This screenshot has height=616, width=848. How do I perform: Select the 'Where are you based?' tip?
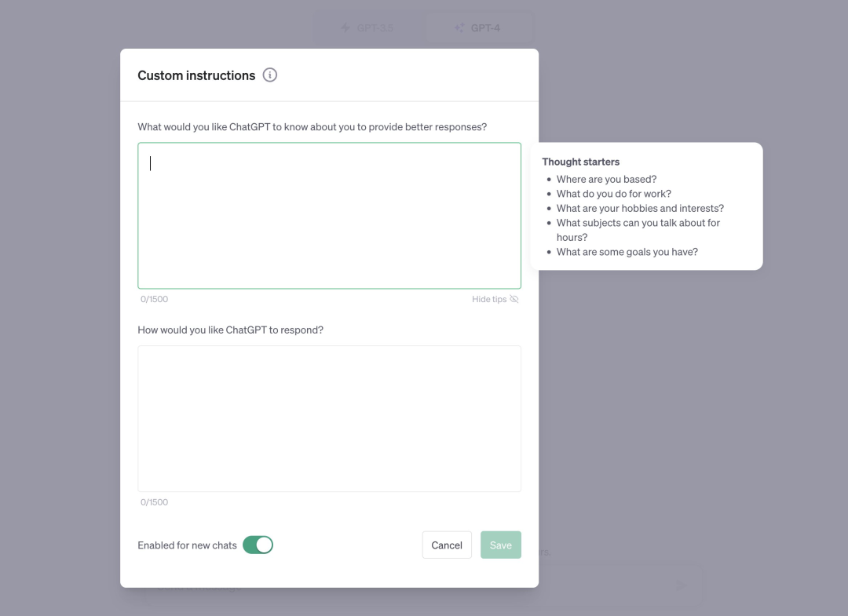point(606,179)
